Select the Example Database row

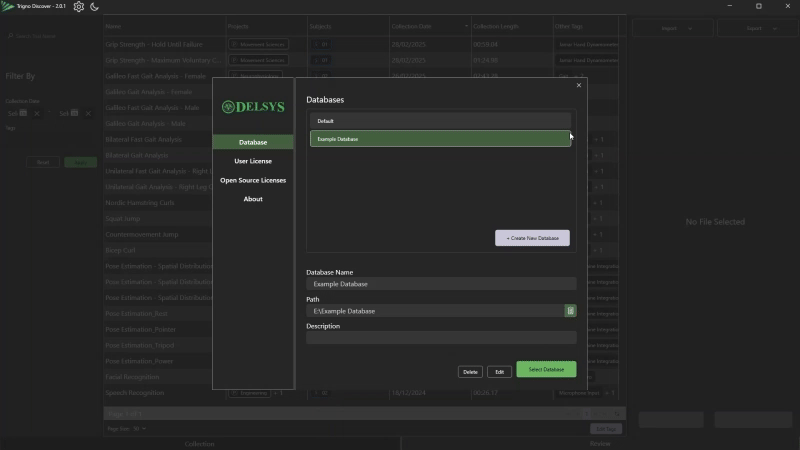[440, 139]
